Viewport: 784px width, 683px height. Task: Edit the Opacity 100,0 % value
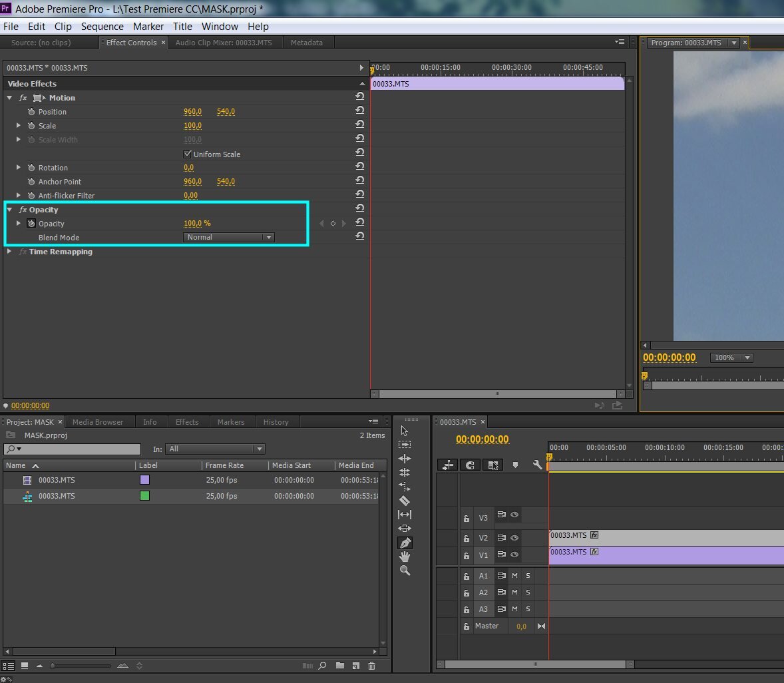(197, 224)
